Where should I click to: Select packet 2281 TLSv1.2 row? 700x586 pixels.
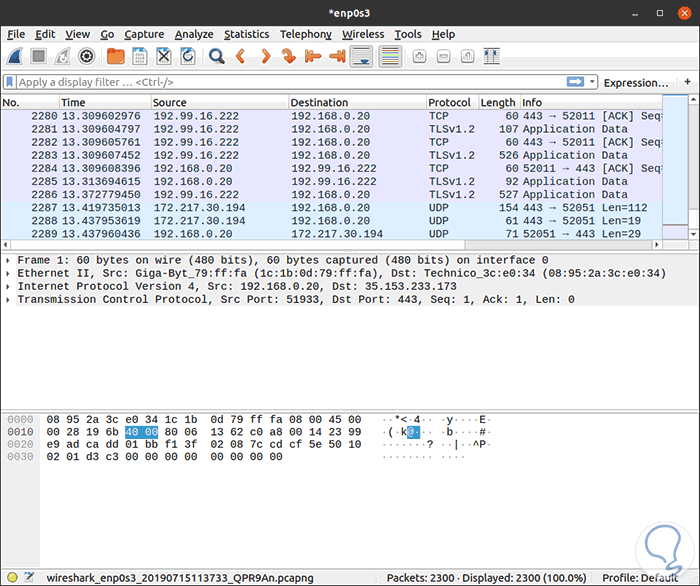[332, 129]
